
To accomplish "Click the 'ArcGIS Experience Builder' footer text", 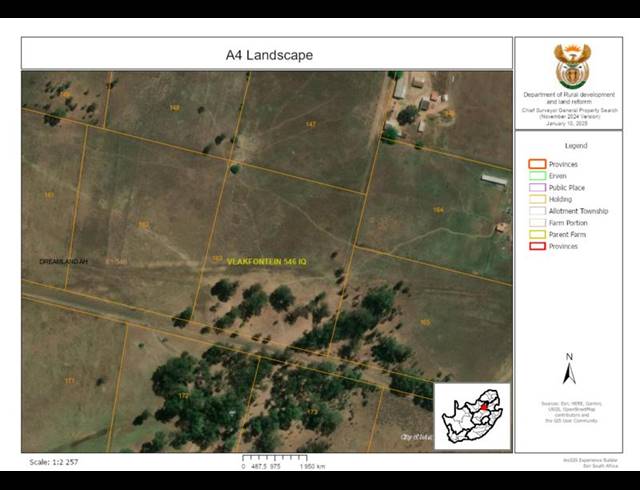I will click(590, 460).
